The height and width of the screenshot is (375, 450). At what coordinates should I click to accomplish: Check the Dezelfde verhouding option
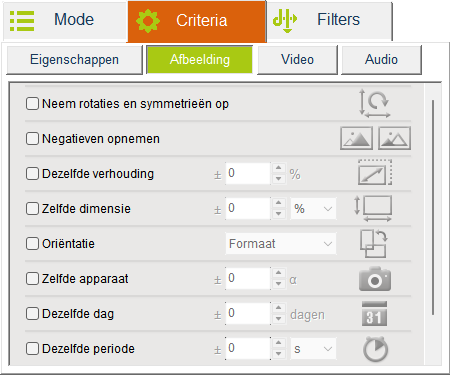[x=32, y=174]
